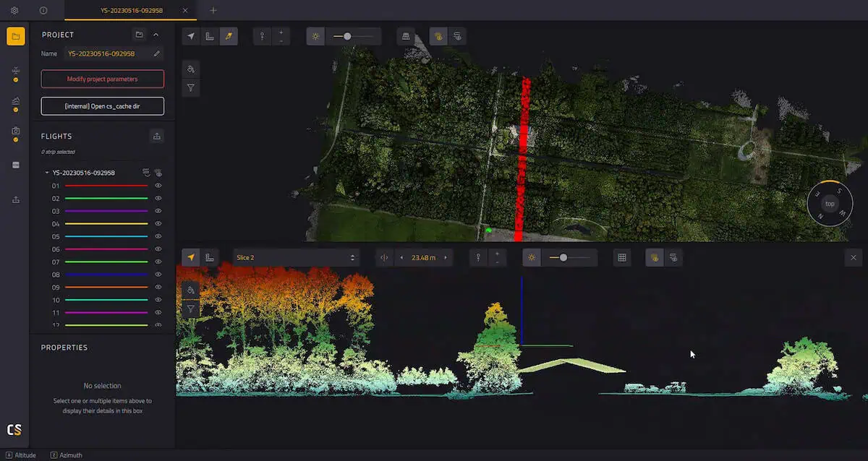
Task: Click the sun brightness icon in top toolbar
Action: click(315, 35)
